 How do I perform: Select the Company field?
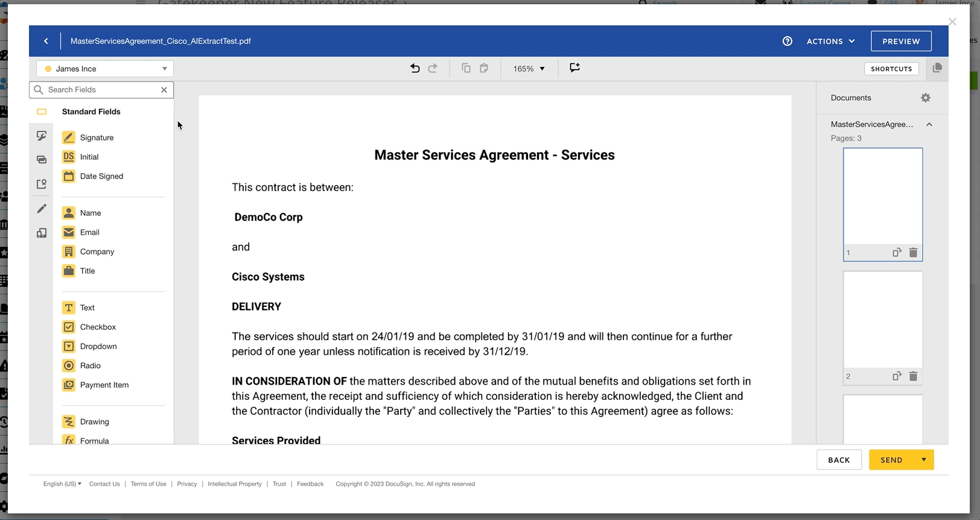[x=88, y=252]
